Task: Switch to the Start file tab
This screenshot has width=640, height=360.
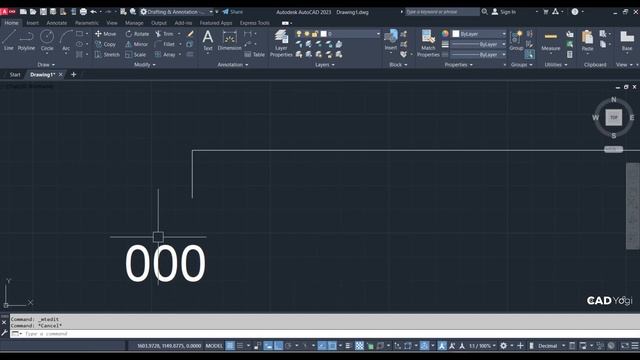Action: [15, 75]
